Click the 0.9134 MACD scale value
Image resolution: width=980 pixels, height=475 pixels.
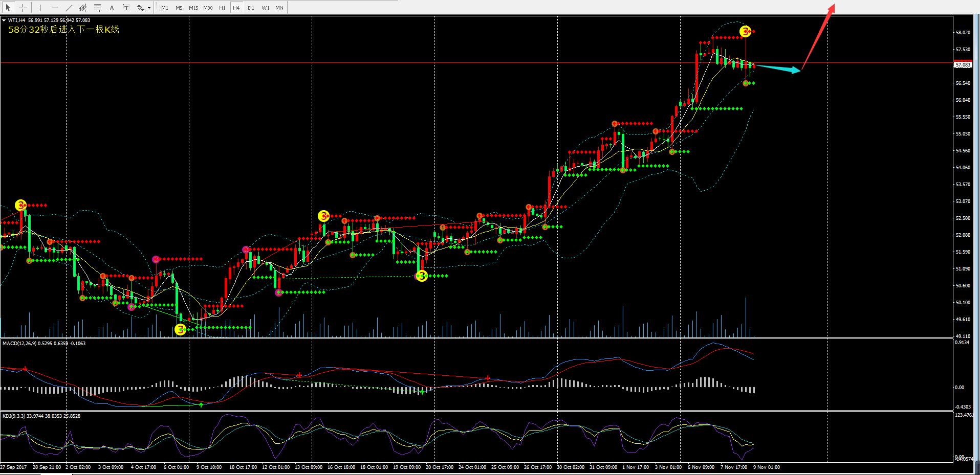pos(962,343)
